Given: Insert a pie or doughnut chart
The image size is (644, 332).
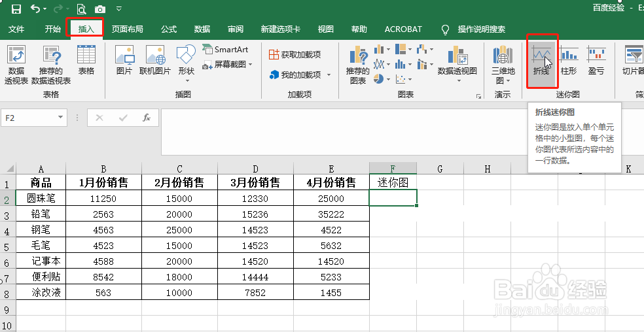Looking at the screenshot, I should (382, 79).
